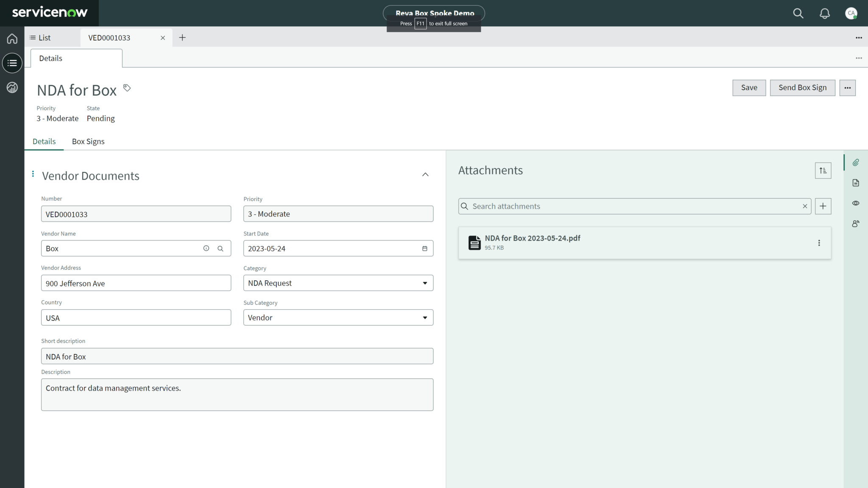Open the list menu icon in the sidebar
868x488 pixels.
[12, 63]
